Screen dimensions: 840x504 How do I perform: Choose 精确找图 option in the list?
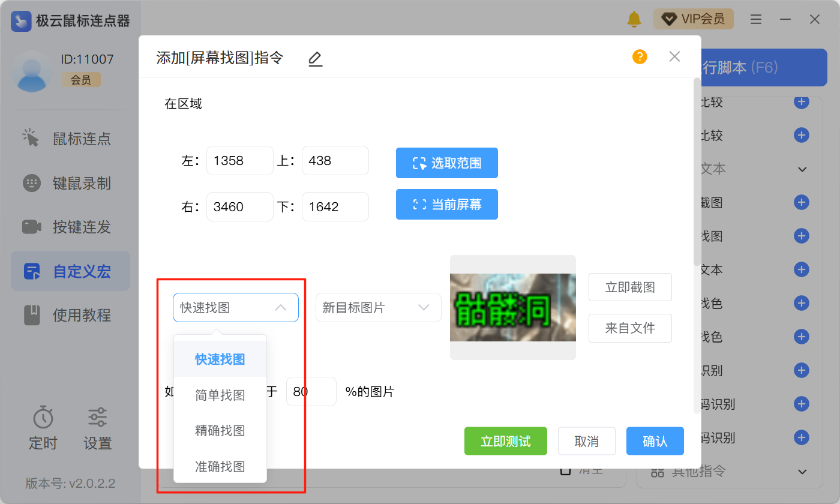(x=220, y=431)
